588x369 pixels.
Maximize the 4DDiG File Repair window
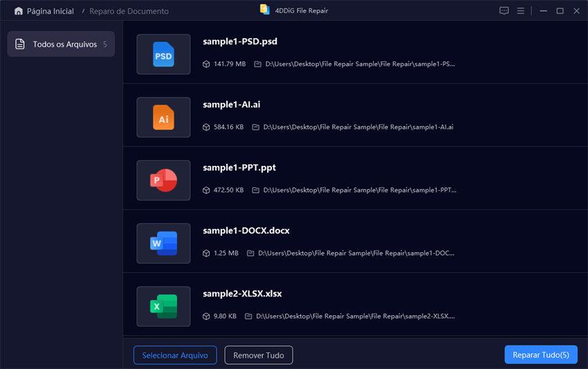tap(560, 11)
